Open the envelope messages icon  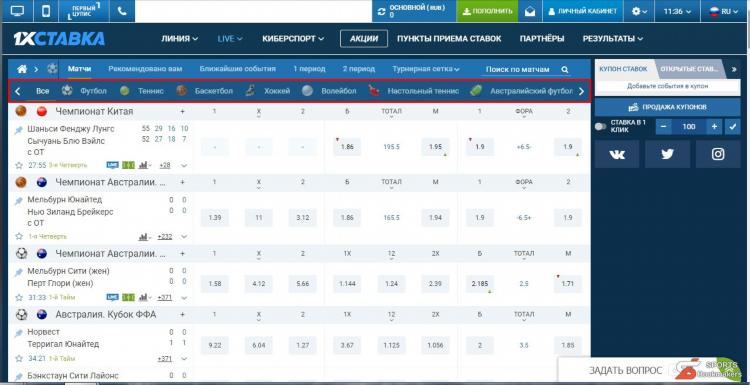530,11
